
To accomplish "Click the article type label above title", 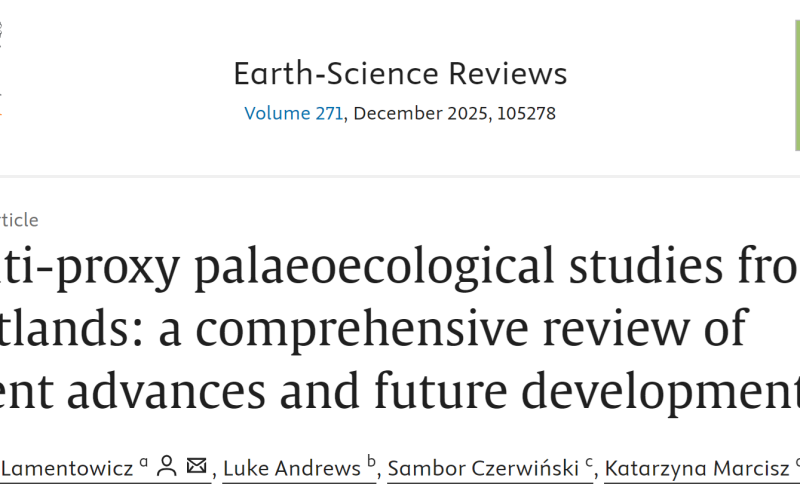I will tap(20, 220).
